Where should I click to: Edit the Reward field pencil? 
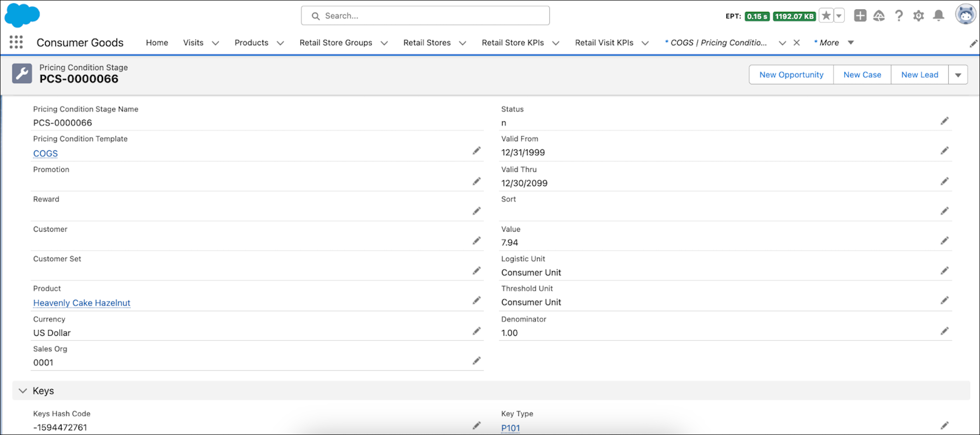click(477, 211)
